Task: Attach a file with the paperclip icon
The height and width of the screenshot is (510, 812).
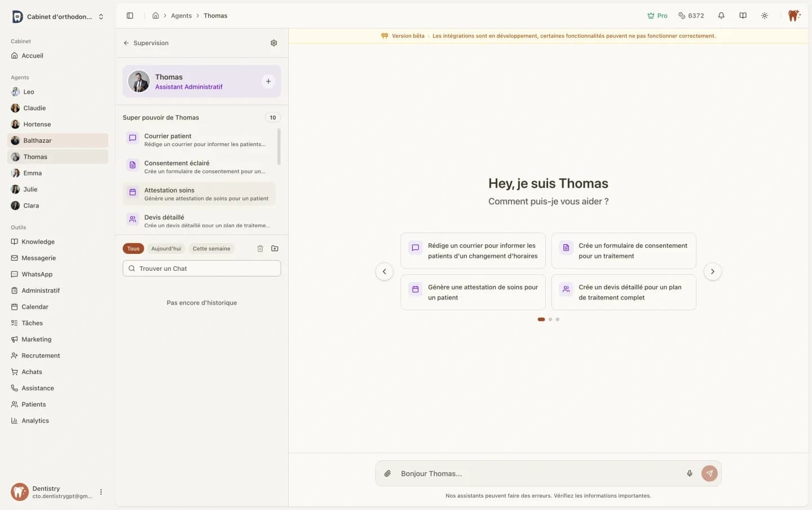Action: (387, 473)
